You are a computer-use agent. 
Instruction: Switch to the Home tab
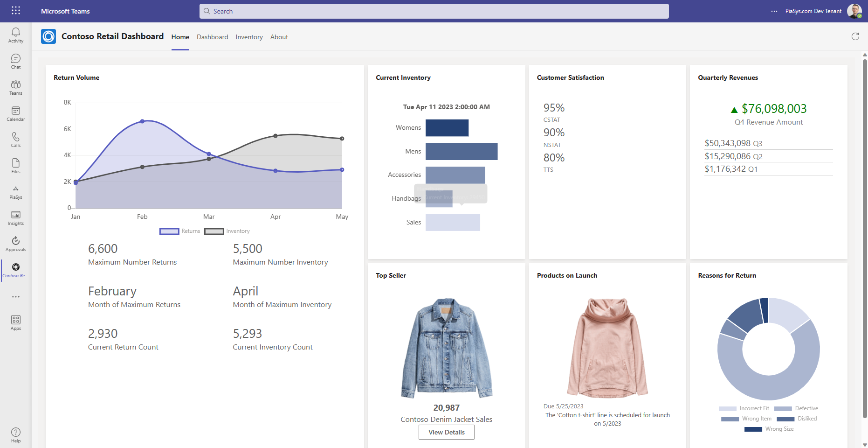[x=180, y=37]
